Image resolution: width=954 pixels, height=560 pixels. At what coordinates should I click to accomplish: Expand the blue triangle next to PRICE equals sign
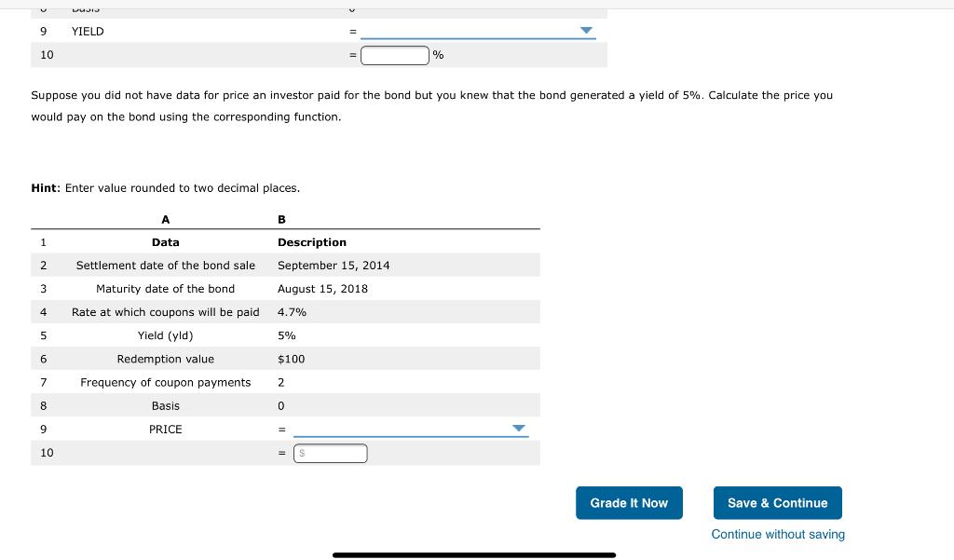click(519, 429)
